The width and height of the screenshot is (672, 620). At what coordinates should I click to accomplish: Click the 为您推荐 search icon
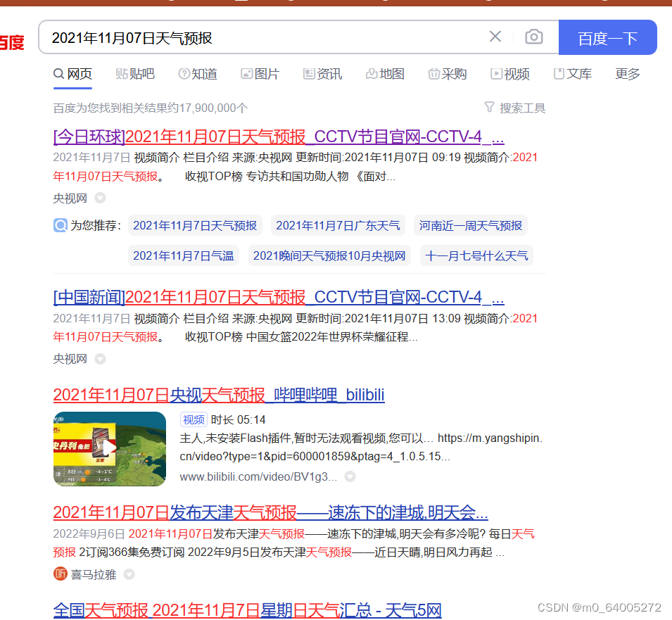tap(61, 225)
